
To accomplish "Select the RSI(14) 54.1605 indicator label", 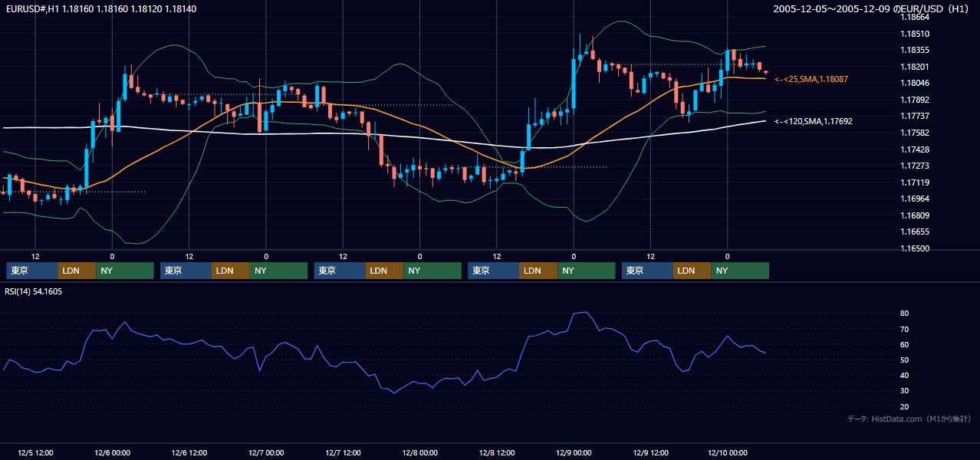I will coord(34,291).
